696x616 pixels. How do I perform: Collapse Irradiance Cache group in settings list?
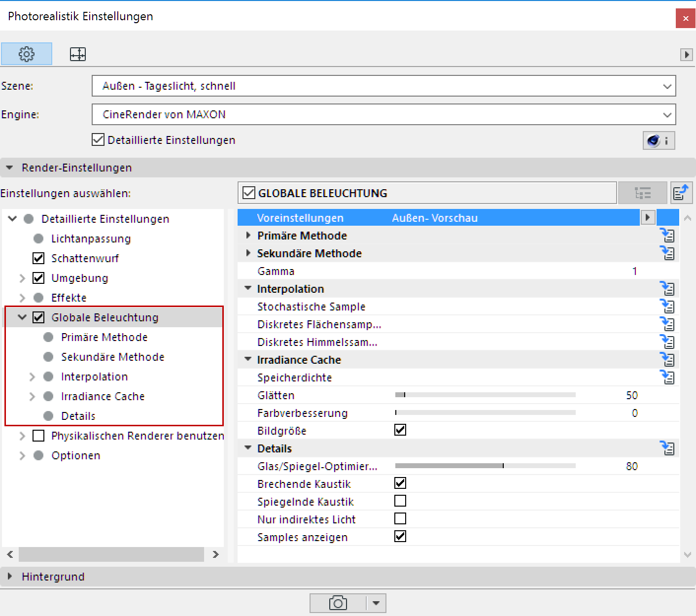(x=248, y=359)
